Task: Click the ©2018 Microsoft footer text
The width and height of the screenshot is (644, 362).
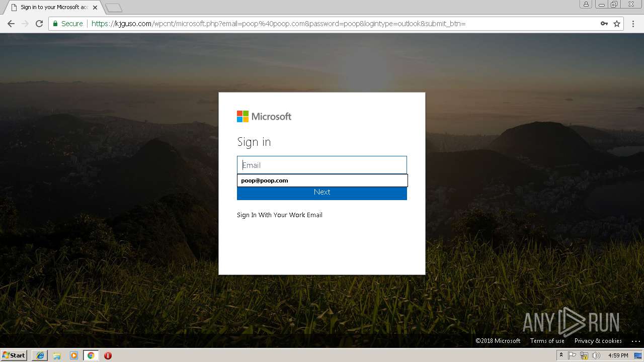Action: tap(498, 341)
